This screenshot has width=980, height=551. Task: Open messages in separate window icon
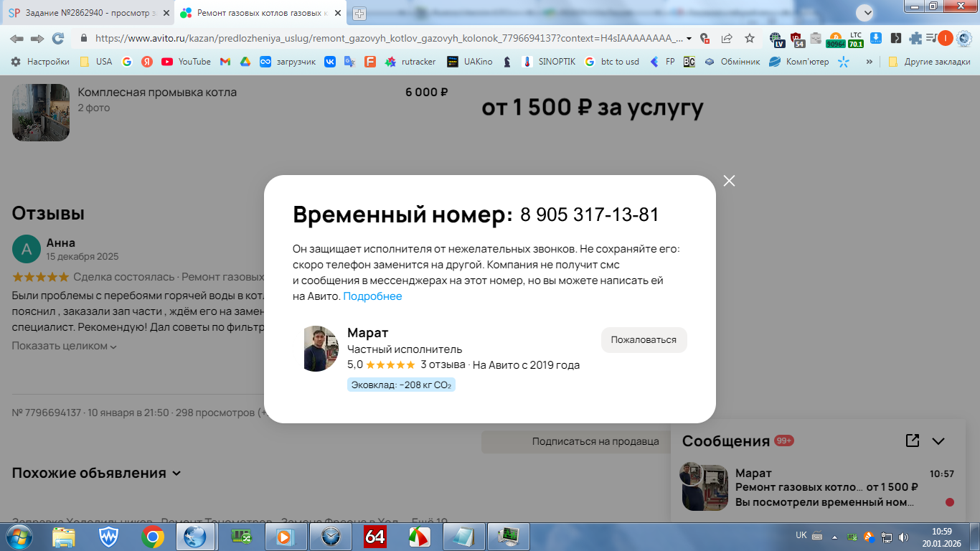coord(913,441)
